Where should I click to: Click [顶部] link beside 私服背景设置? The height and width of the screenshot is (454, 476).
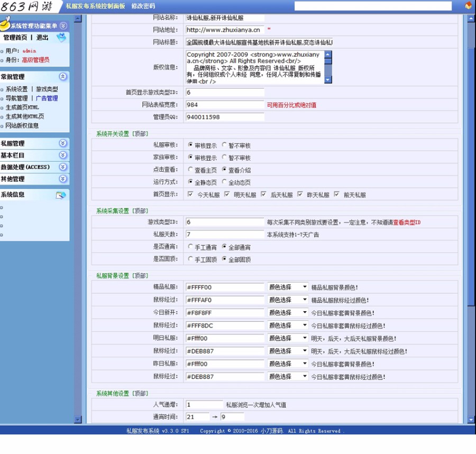point(140,276)
